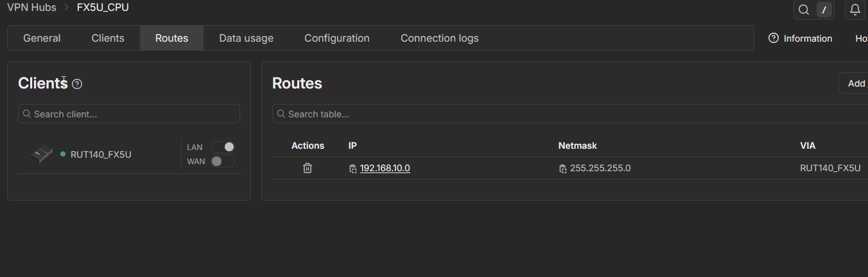This screenshot has width=868, height=277.
Task: Click the Add route button
Action: [855, 83]
